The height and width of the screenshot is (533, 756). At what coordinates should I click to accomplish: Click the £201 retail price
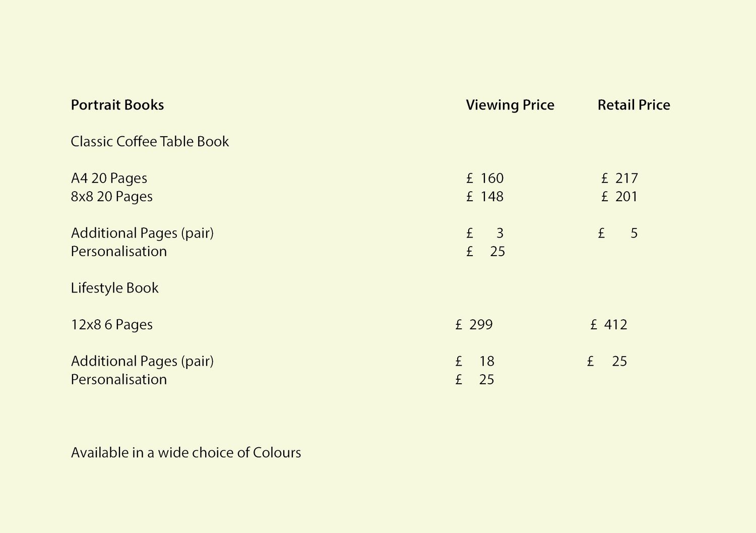pos(619,197)
